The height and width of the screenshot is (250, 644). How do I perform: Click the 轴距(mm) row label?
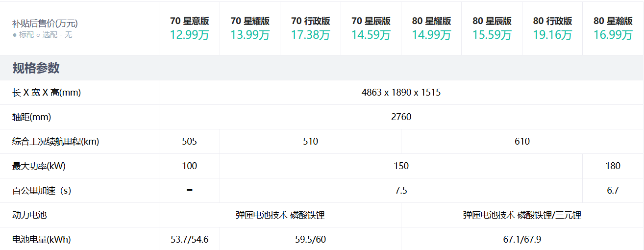click(31, 117)
